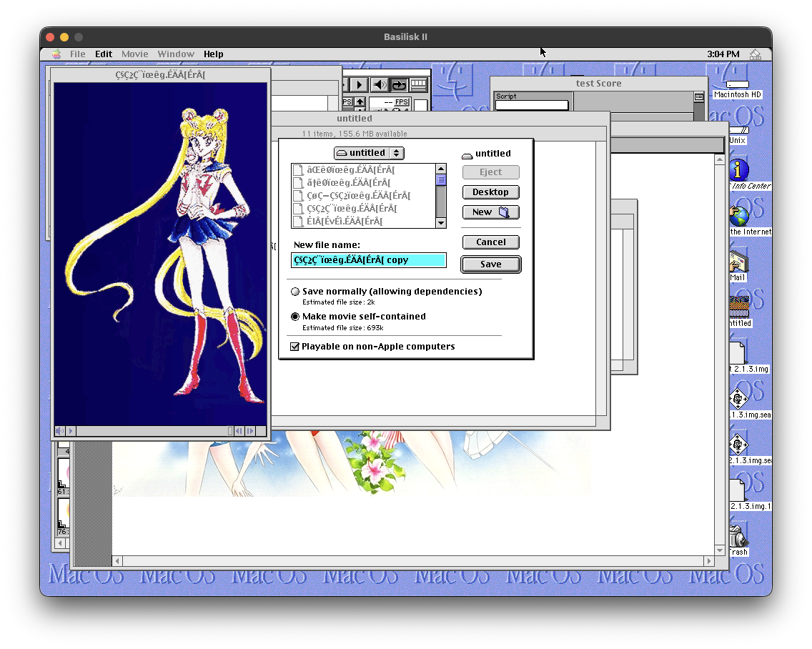Click the Info Center desktop icon
Screen dimensions: 812x649
click(738, 172)
